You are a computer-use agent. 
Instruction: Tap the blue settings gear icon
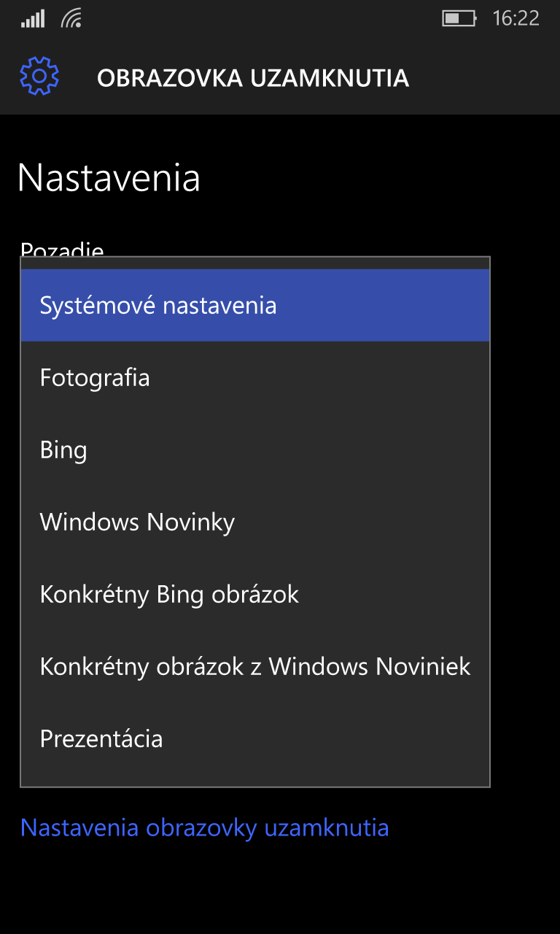(x=39, y=76)
